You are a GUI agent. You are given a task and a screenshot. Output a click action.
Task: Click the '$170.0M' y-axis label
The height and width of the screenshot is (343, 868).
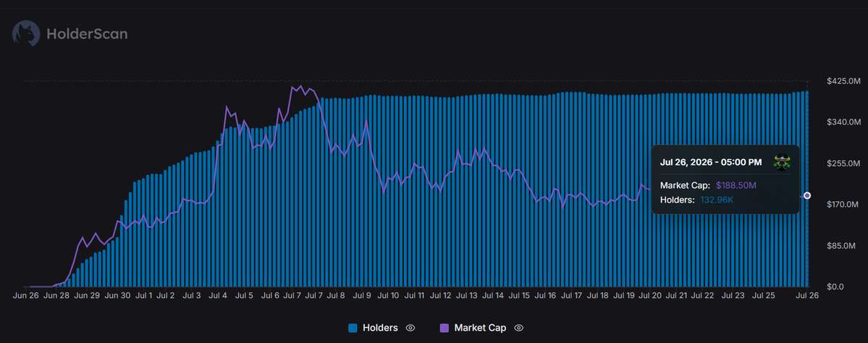click(x=843, y=204)
